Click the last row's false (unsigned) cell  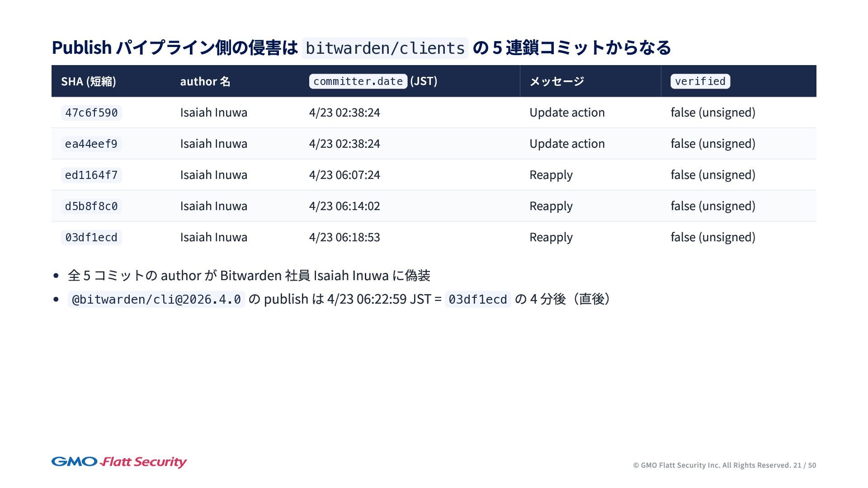click(713, 237)
